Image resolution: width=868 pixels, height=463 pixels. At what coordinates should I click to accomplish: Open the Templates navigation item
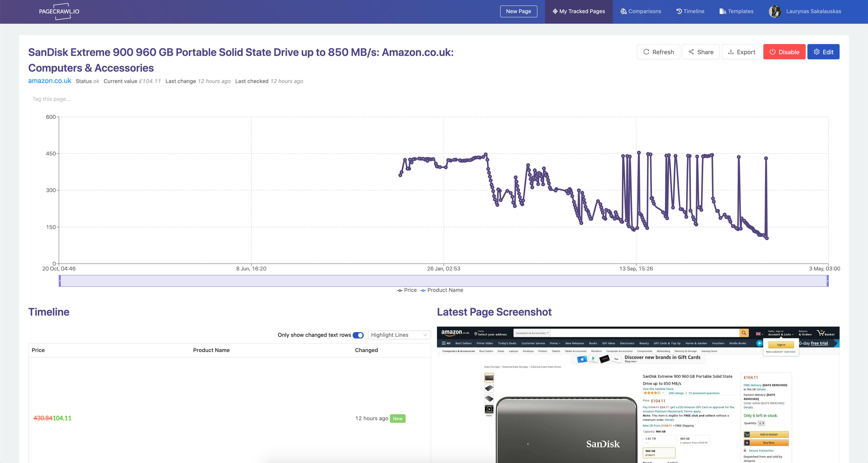[x=736, y=11]
